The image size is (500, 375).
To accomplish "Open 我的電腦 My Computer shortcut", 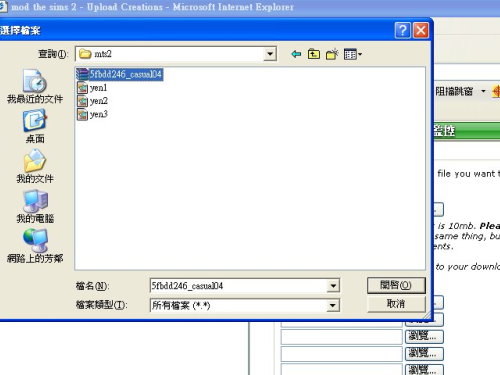I will 35,206.
